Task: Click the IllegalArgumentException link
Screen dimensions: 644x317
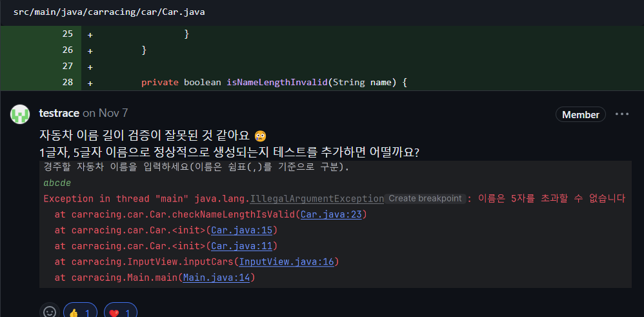Action: click(317, 199)
